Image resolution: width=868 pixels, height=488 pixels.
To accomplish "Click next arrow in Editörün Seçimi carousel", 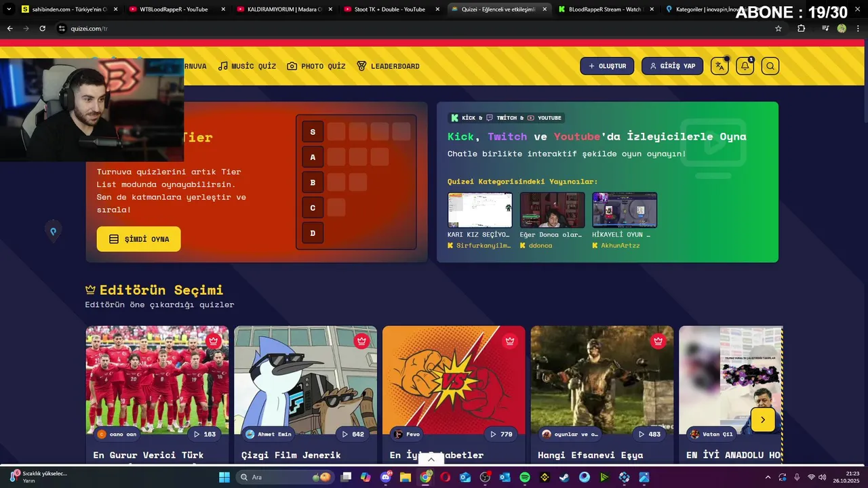I will (x=763, y=420).
